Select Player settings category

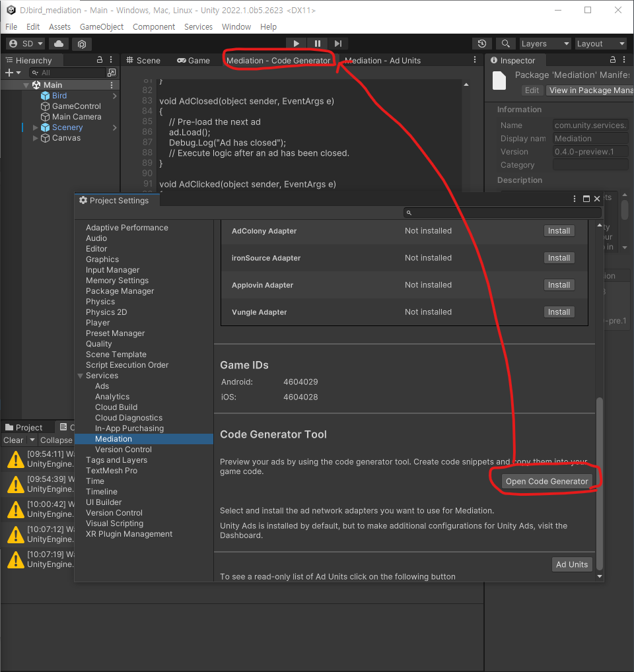[98, 323]
